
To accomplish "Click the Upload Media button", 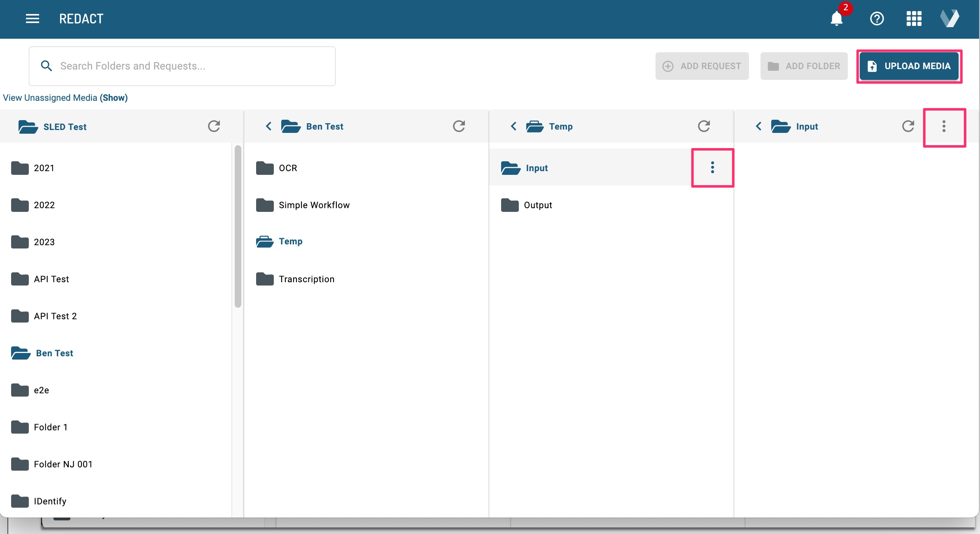I will pyautogui.click(x=909, y=66).
